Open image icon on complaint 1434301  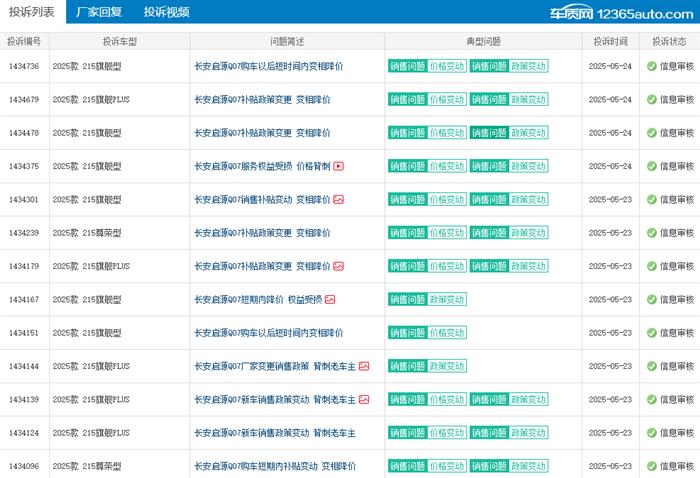pos(338,200)
